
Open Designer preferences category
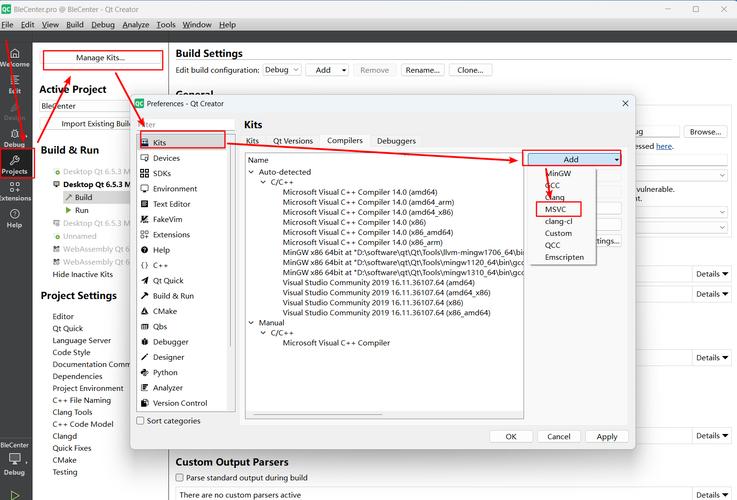coord(182,357)
